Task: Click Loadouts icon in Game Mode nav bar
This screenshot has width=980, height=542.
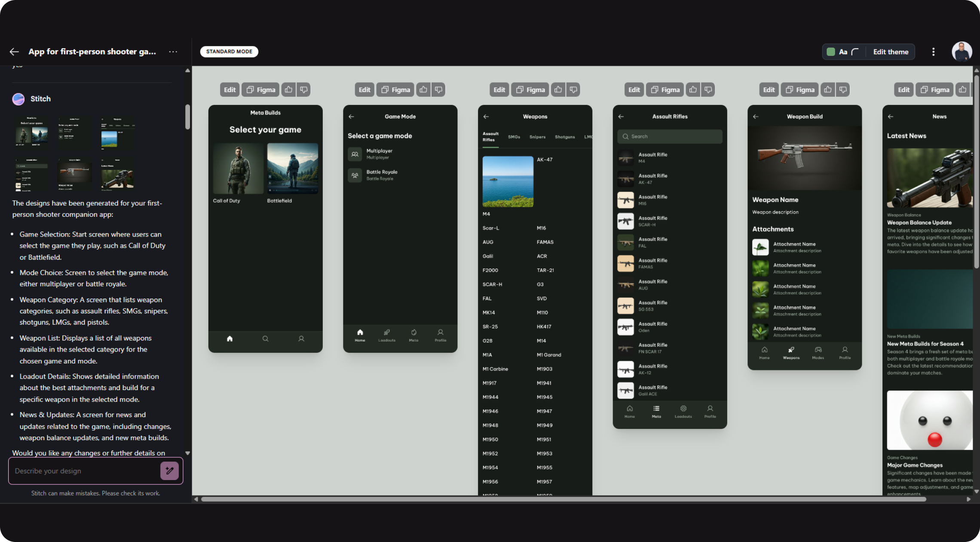Action: click(x=386, y=334)
